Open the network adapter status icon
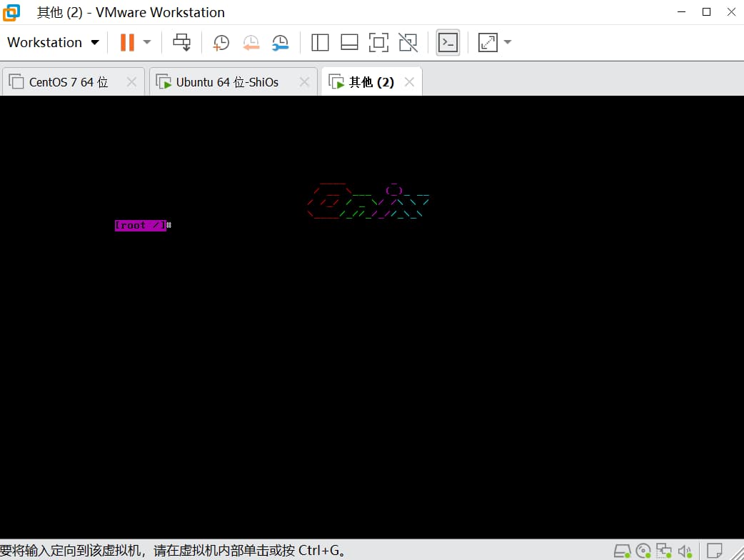The image size is (744, 560). [x=664, y=551]
